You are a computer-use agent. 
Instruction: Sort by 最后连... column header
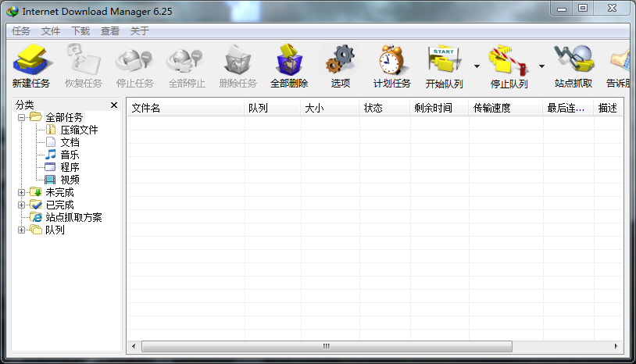point(568,108)
